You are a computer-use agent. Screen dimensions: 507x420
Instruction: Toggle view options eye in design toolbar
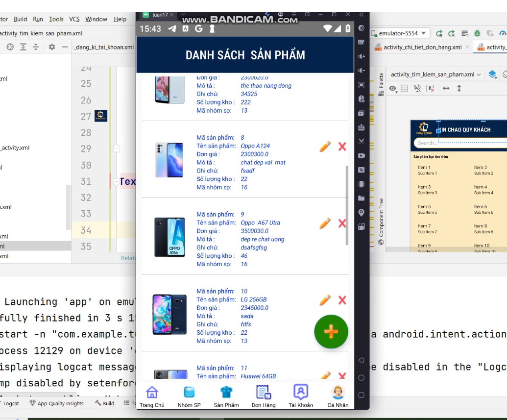(x=393, y=88)
